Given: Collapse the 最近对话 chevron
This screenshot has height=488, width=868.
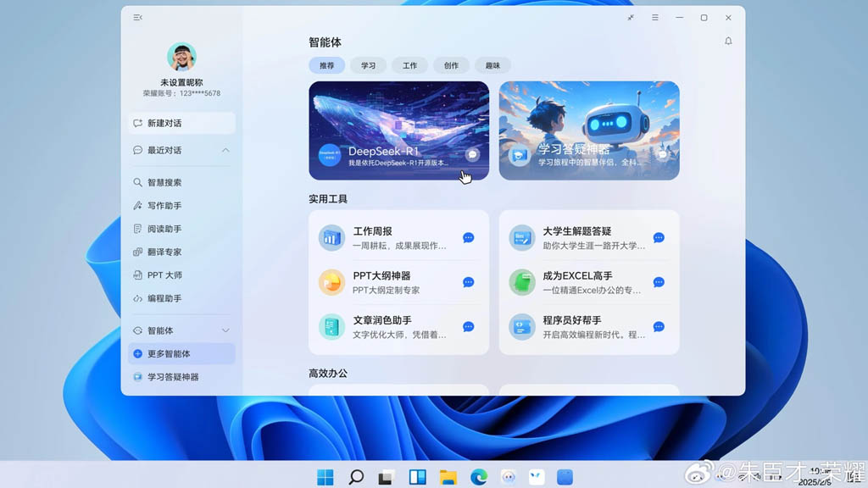Looking at the screenshot, I should click(225, 150).
